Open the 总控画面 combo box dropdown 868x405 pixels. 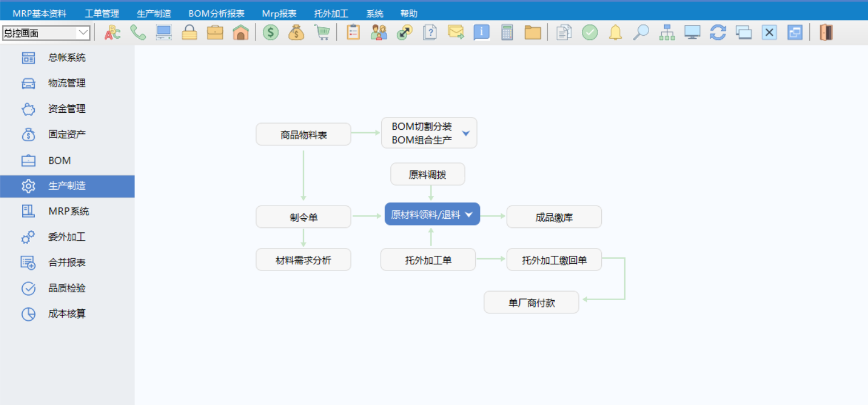click(83, 33)
